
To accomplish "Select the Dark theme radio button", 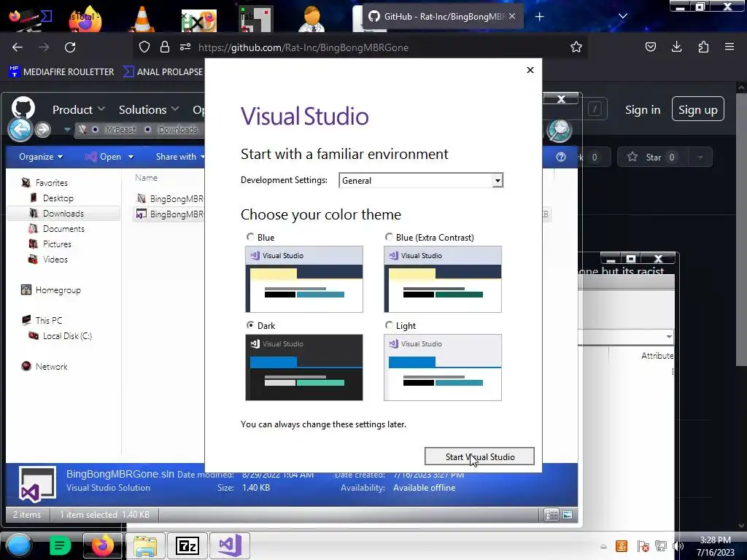I will pos(250,324).
